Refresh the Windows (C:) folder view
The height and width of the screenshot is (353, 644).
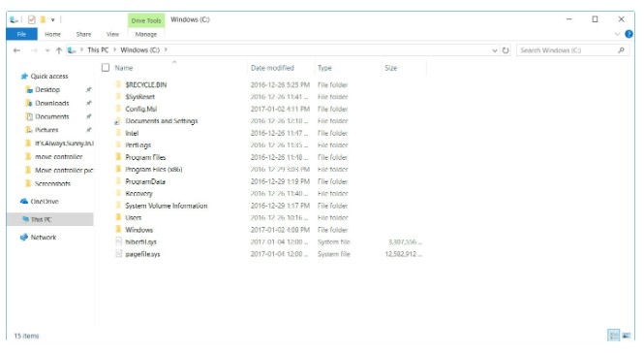[x=506, y=50]
